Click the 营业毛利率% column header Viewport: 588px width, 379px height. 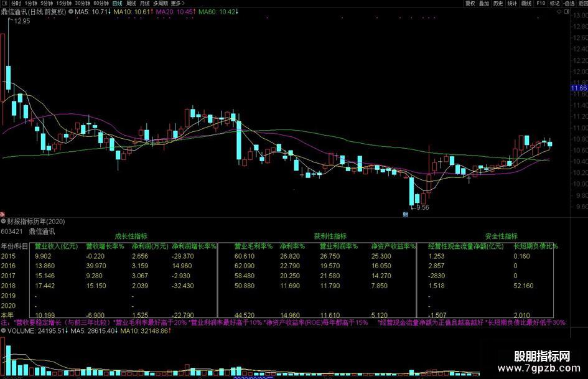tap(253, 246)
